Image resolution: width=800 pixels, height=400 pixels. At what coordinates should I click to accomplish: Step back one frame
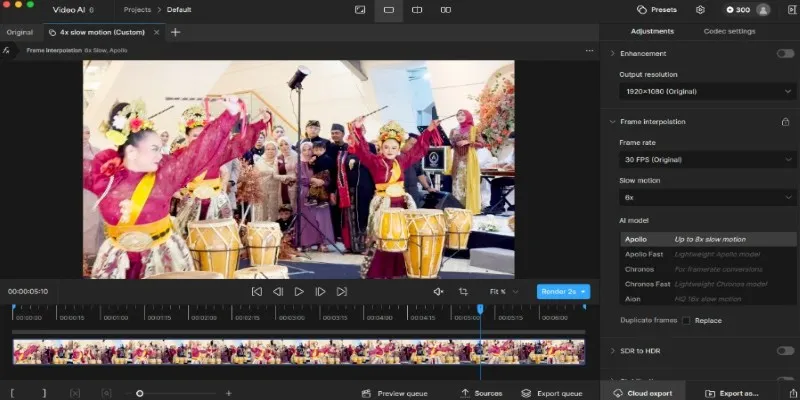tap(278, 292)
